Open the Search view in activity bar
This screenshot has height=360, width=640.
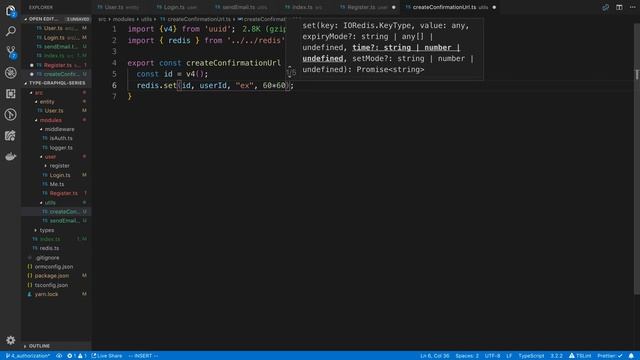(11, 31)
